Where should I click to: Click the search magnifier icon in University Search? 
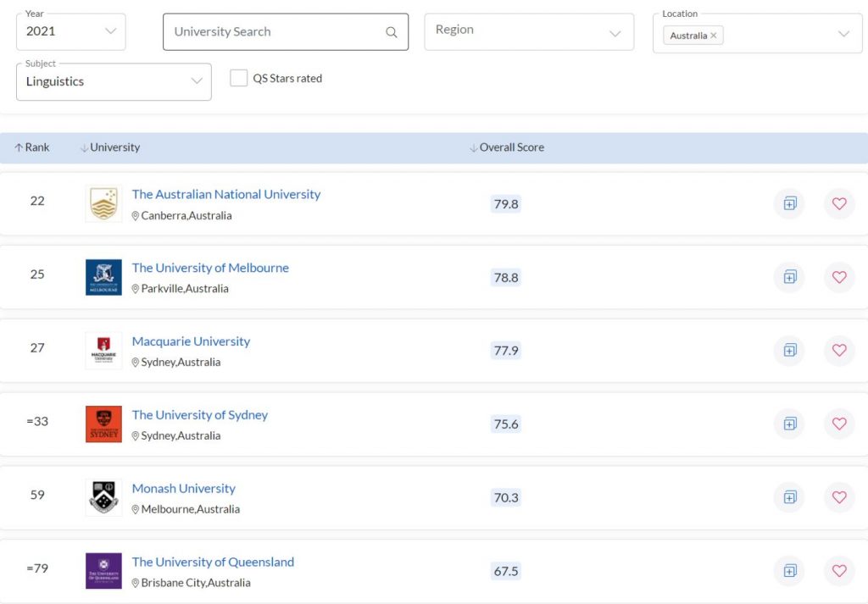tap(392, 32)
